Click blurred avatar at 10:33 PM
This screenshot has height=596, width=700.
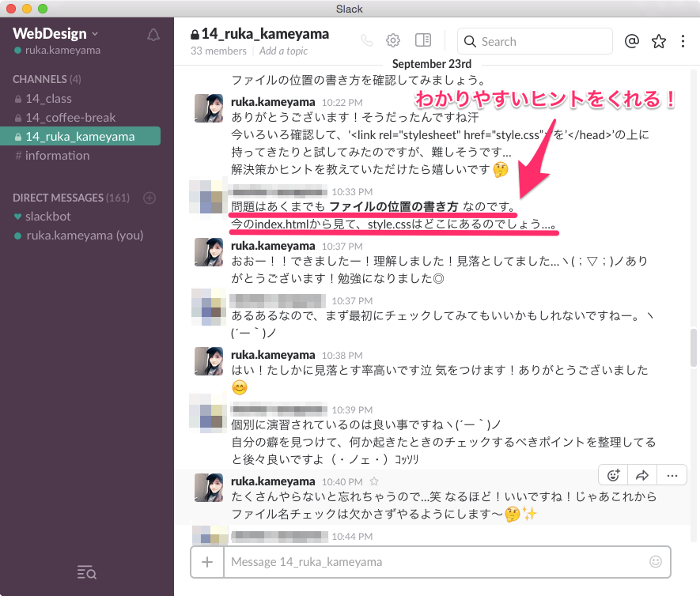coord(206,196)
